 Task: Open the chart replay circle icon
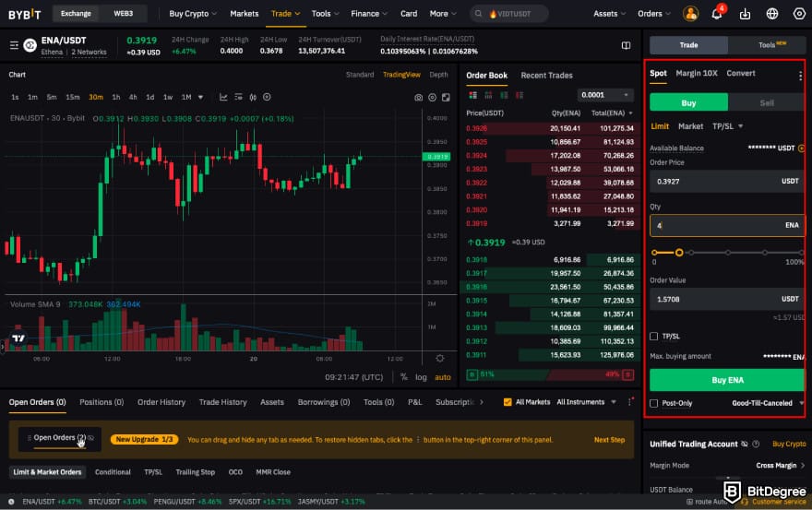267,98
